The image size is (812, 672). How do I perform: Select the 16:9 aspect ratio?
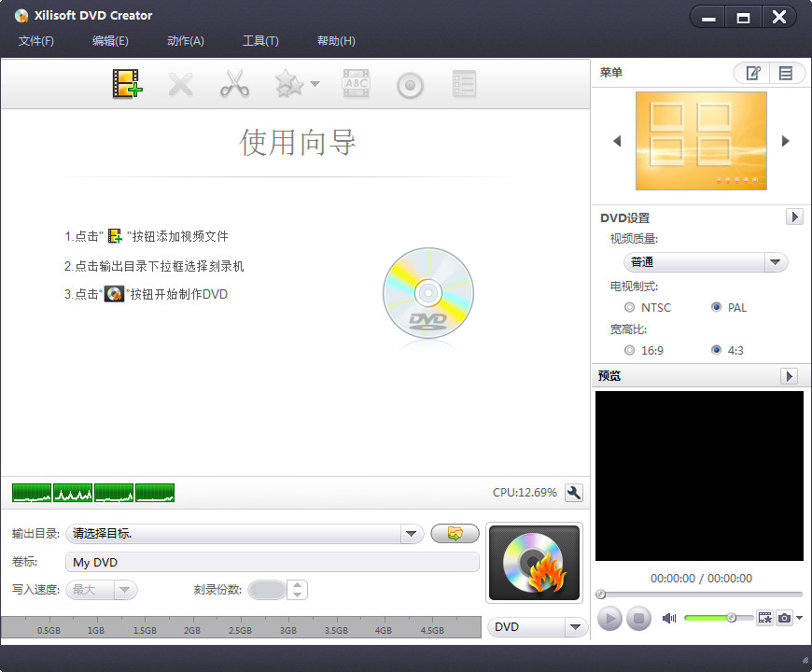(x=629, y=351)
